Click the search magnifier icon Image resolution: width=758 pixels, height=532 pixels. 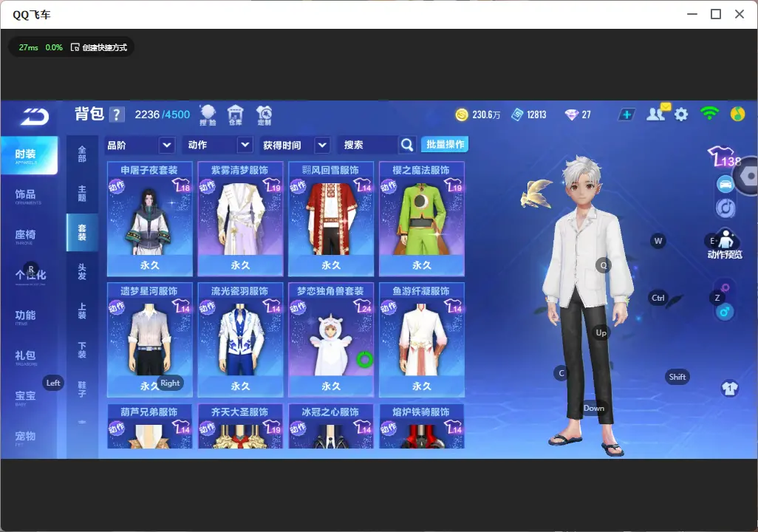click(x=407, y=145)
